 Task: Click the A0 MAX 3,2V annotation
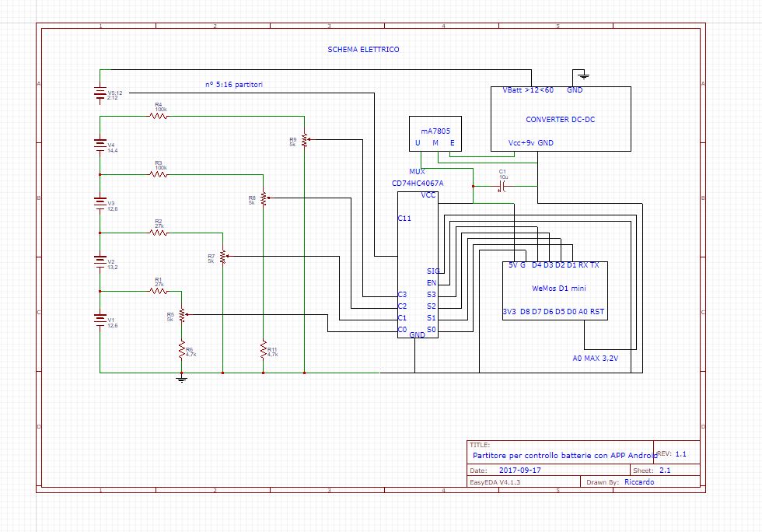tap(596, 359)
